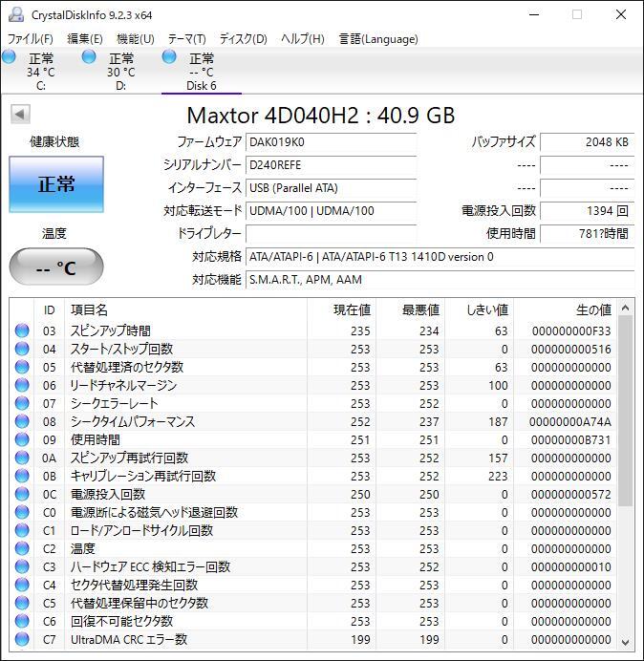Click the empty ドライブレター field

pos(332,233)
